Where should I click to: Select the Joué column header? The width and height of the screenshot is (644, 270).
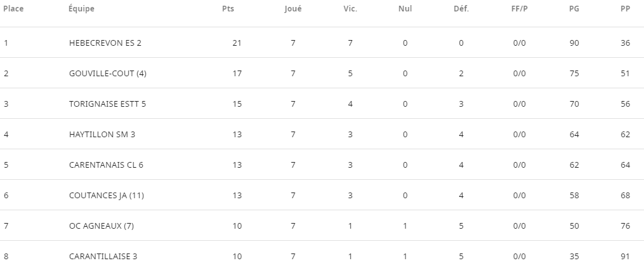coord(293,9)
